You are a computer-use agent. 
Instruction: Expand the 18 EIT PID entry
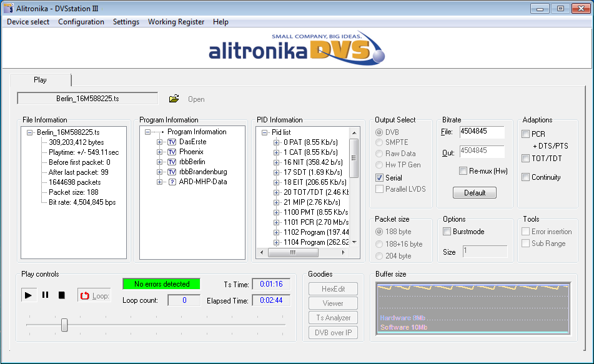pos(276,182)
